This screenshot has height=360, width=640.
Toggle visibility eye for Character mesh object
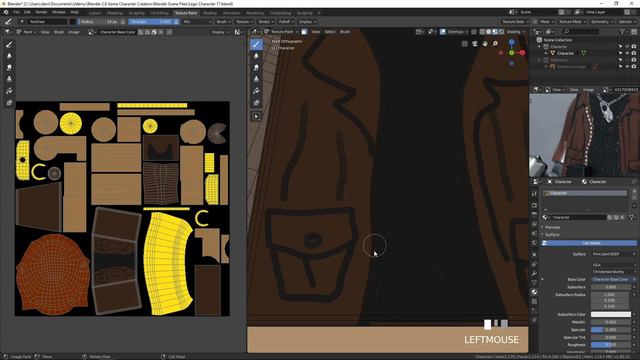627,53
